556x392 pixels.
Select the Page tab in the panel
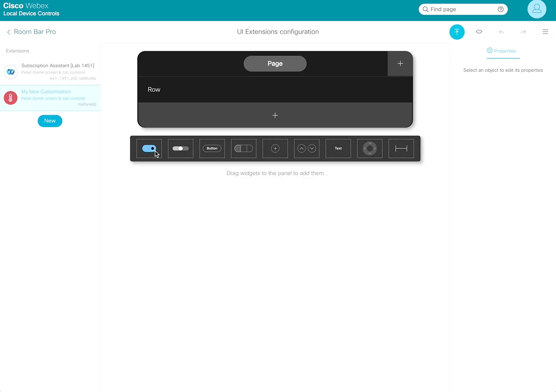point(275,63)
